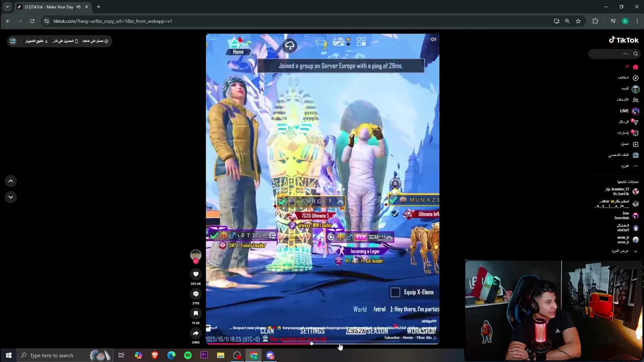Viewport: 644px width, 362px height.
Task: Open Task View on the taskbar
Action: 121,355
